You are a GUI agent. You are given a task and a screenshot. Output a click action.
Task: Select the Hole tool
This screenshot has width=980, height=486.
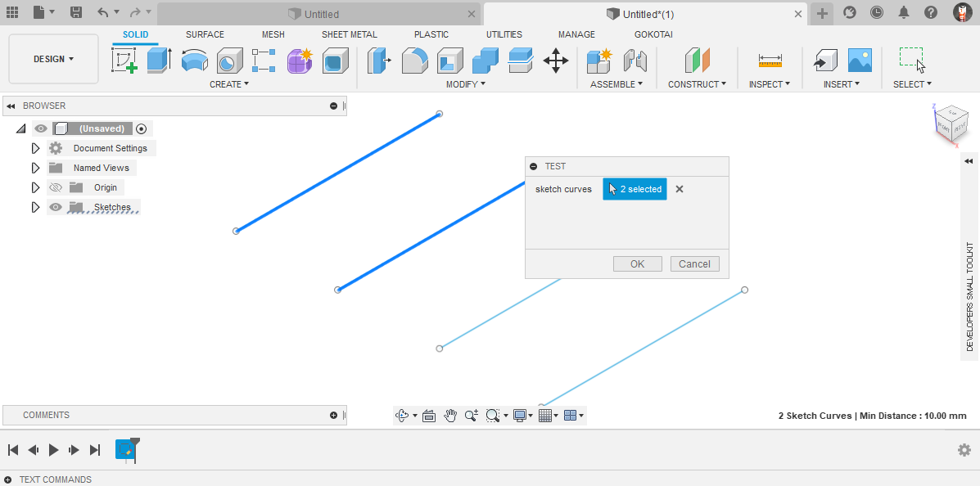pyautogui.click(x=230, y=61)
